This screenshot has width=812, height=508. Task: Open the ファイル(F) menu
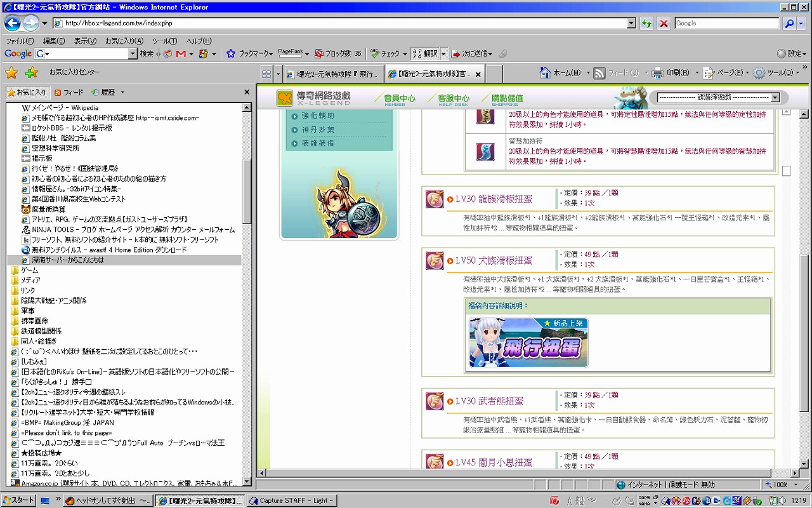[x=20, y=41]
